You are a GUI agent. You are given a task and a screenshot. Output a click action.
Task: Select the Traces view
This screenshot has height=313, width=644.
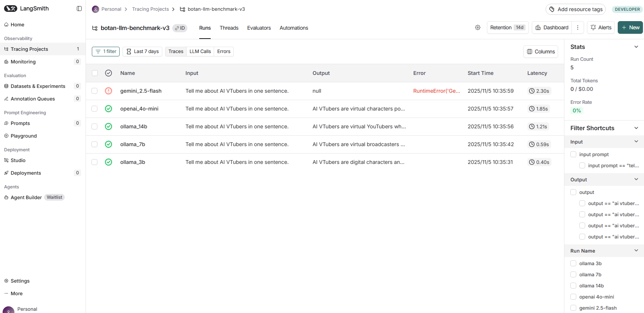tap(176, 52)
